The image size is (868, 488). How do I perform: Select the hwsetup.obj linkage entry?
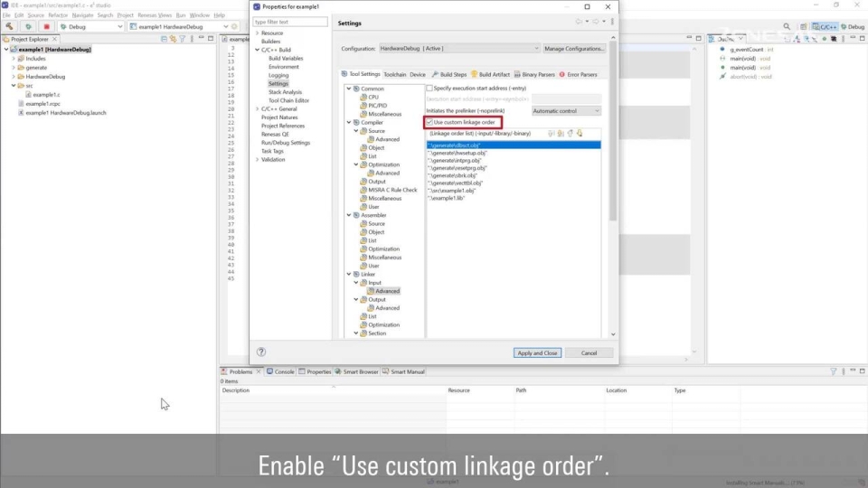(x=458, y=153)
